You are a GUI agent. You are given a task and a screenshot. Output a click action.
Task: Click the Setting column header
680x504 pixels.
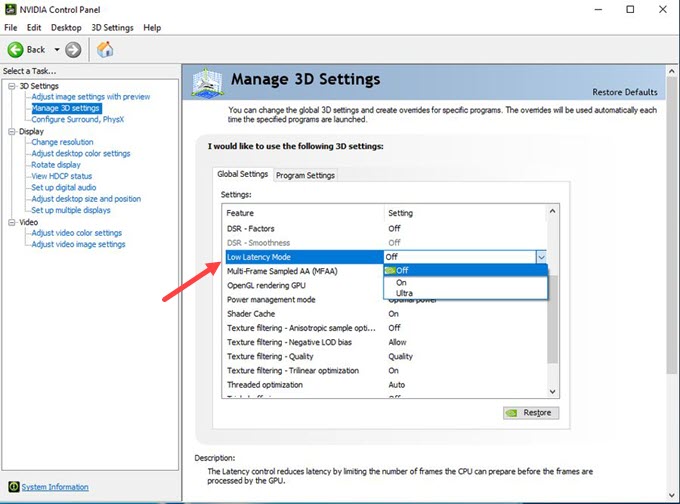(x=465, y=213)
